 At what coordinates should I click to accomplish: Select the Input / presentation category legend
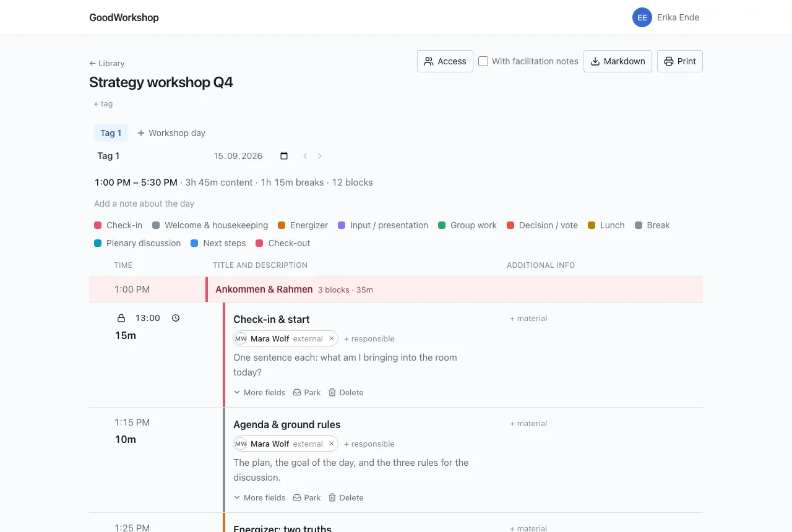point(383,225)
